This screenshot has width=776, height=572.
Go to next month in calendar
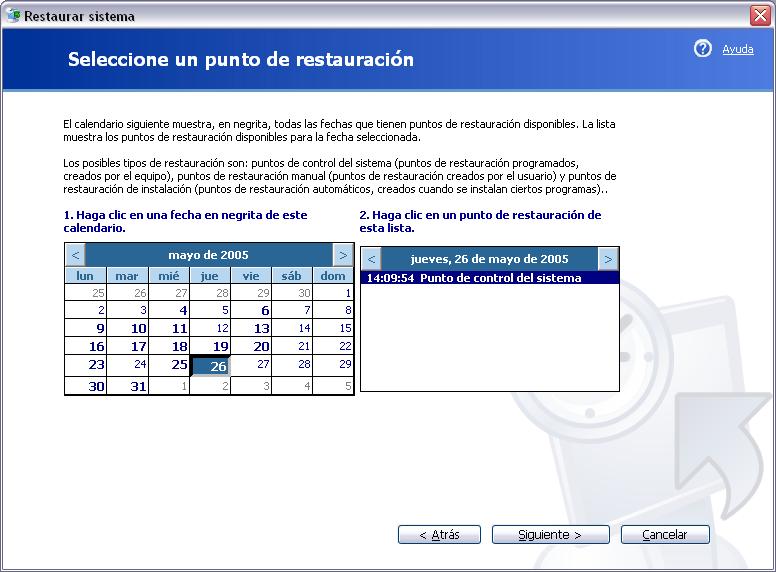342,255
